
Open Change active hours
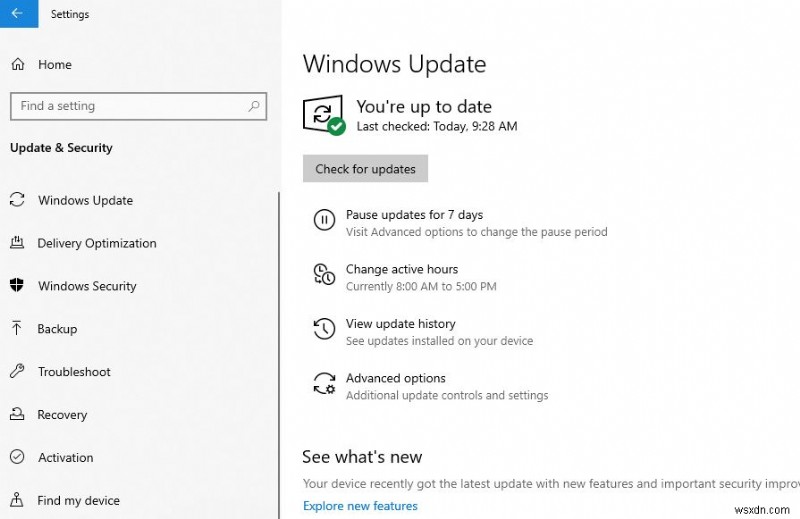coord(402,269)
